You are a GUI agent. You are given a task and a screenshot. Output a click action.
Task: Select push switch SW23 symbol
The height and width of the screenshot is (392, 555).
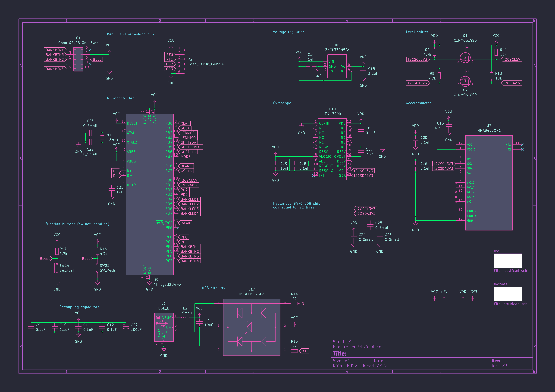pyautogui.click(x=96, y=268)
